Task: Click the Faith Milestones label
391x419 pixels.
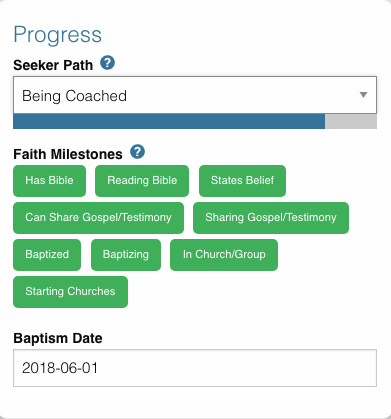Action: (68, 154)
